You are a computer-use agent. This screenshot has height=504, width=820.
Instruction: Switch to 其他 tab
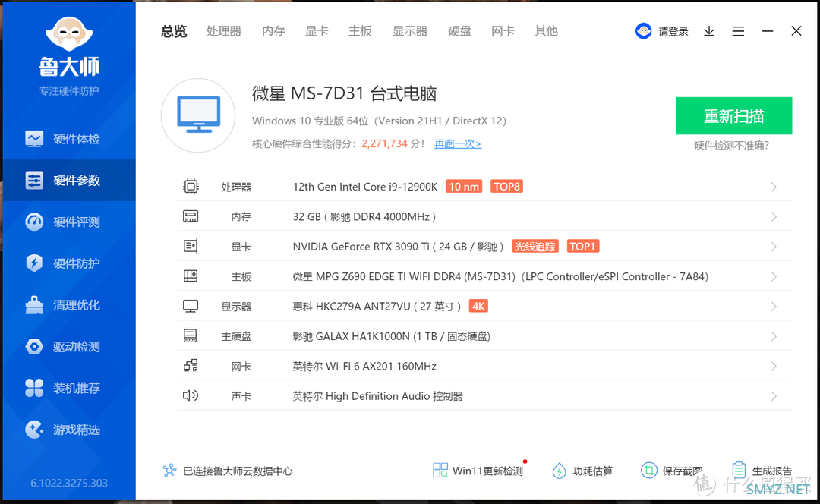(546, 31)
